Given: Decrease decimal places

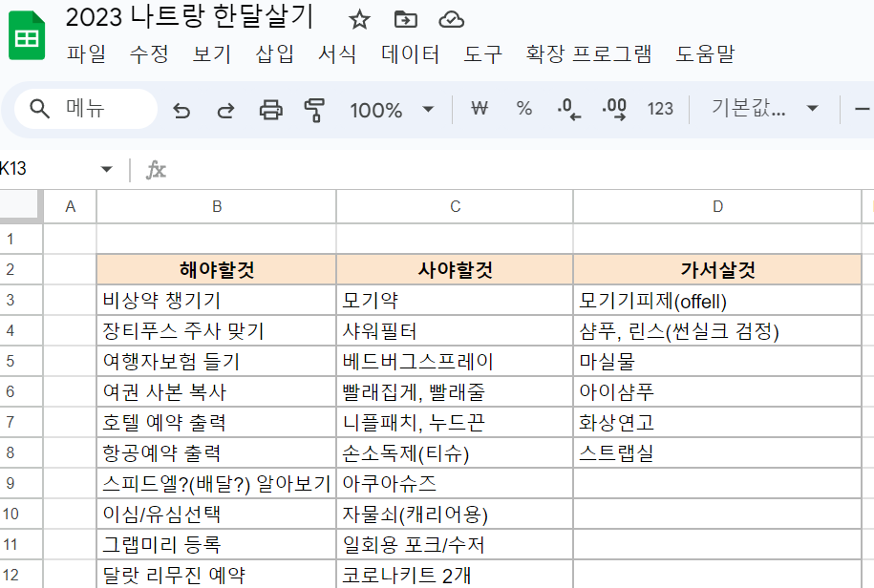Looking at the screenshot, I should pyautogui.click(x=569, y=109).
